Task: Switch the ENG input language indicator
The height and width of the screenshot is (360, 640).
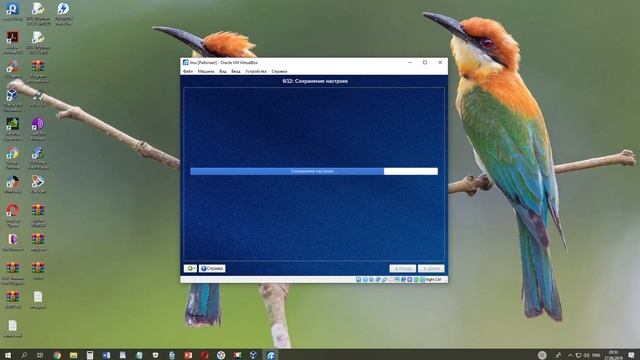Action: pyautogui.click(x=596, y=355)
